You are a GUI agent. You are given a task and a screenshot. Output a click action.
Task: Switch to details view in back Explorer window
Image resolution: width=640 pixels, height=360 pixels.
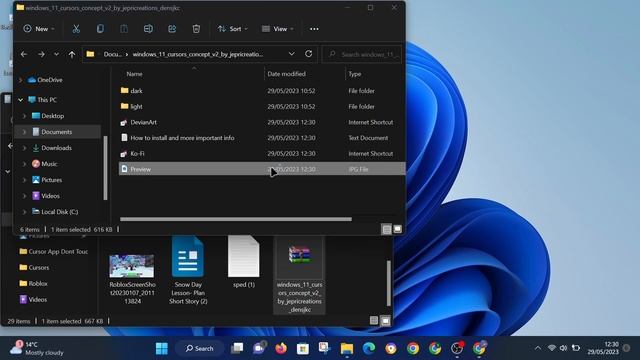[374, 321]
